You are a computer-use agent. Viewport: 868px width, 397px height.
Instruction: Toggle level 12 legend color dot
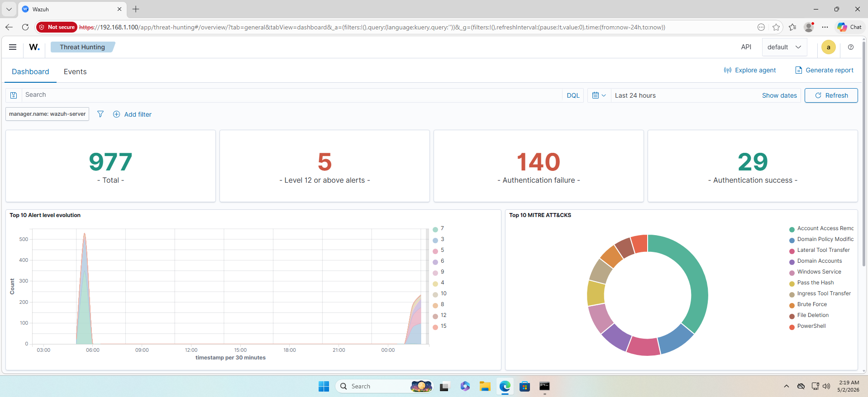coord(435,316)
